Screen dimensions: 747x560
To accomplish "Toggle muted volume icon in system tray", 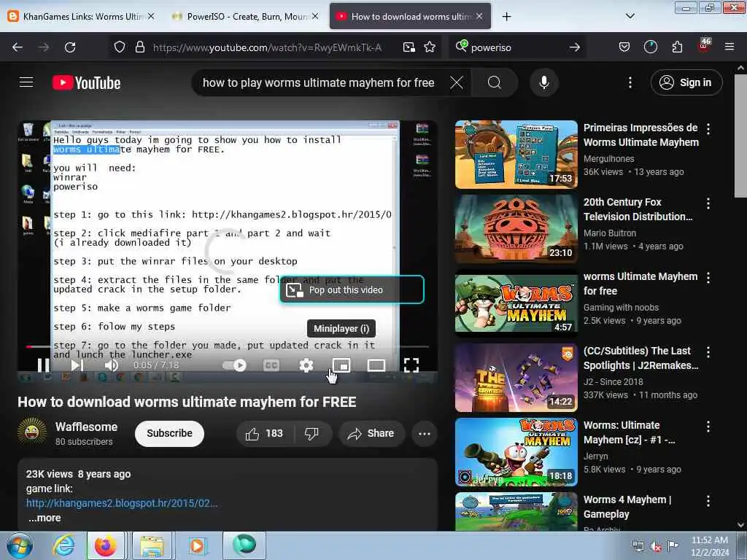I will coord(656,546).
